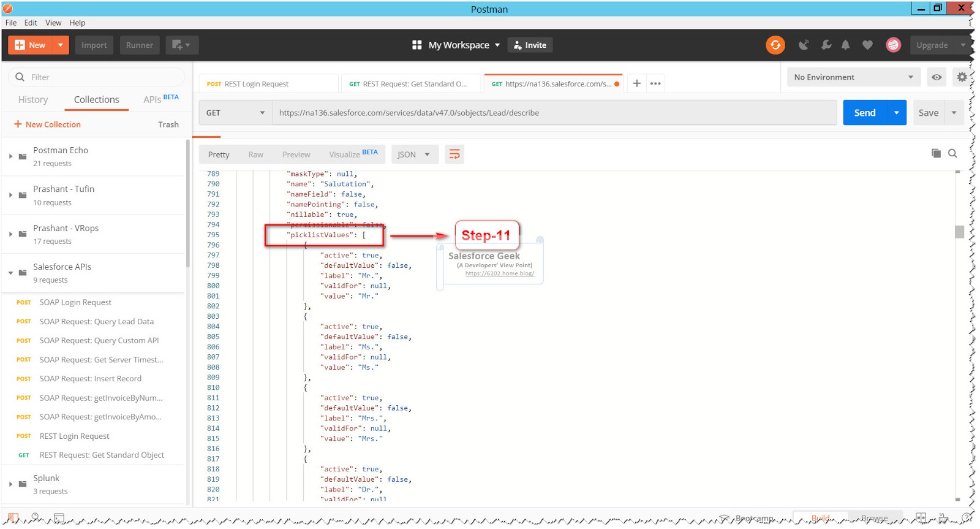Open the Runner
The height and width of the screenshot is (529, 980).
140,45
